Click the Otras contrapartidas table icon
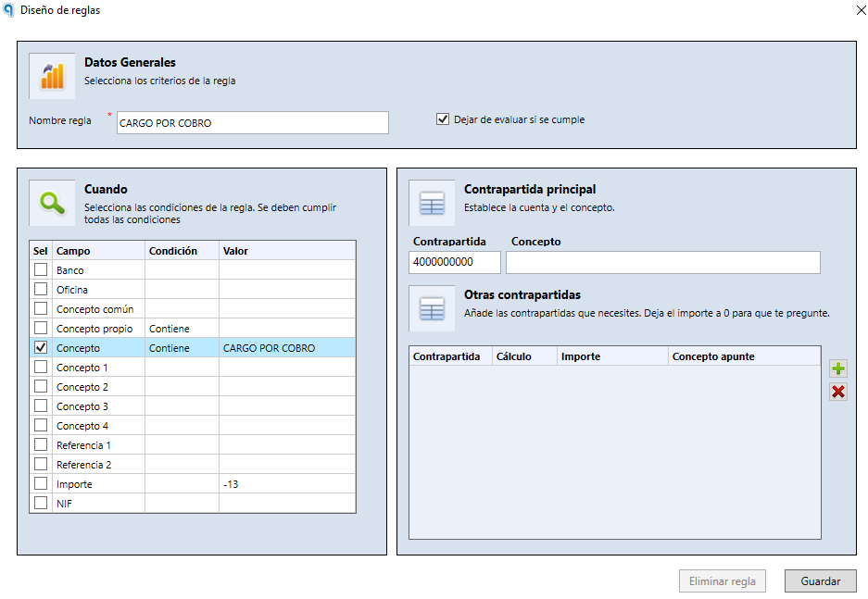The height and width of the screenshot is (599, 868). click(x=432, y=308)
